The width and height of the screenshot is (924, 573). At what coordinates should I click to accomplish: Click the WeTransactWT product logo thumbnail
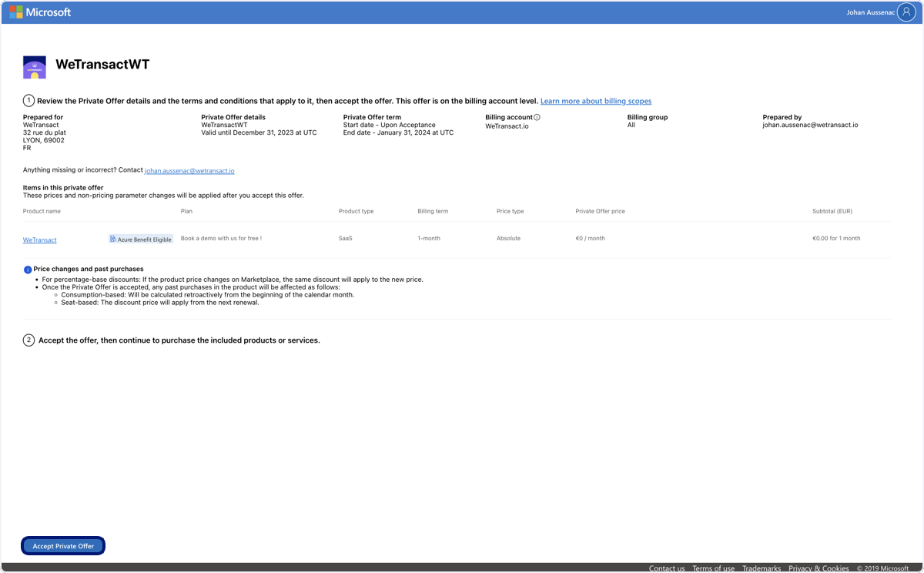(35, 67)
